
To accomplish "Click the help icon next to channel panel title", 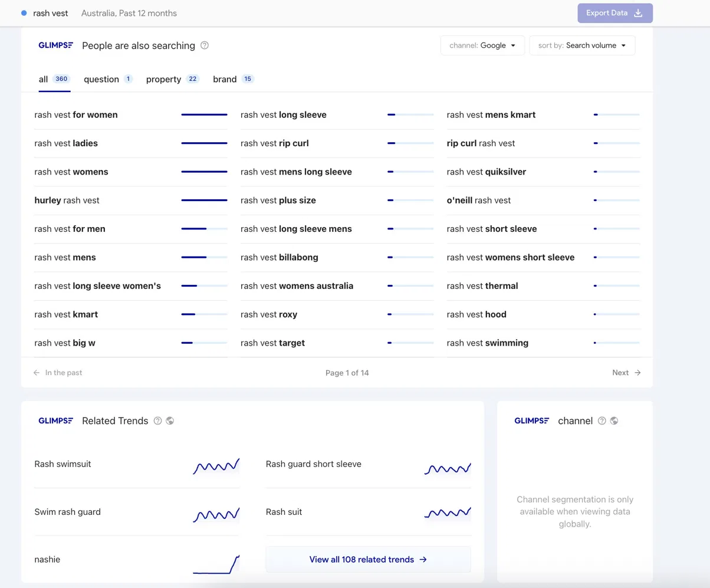I will pyautogui.click(x=602, y=421).
